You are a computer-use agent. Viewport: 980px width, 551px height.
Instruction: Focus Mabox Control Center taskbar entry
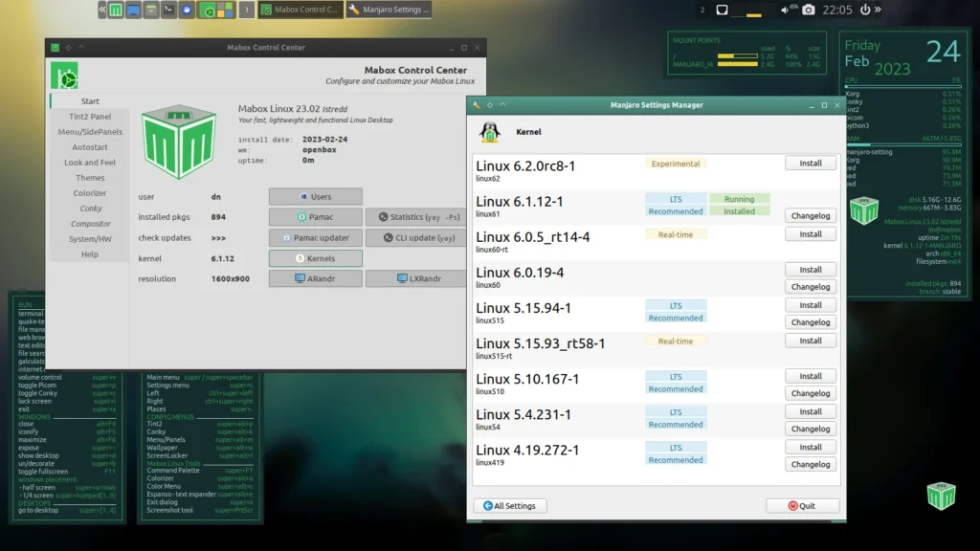point(301,10)
